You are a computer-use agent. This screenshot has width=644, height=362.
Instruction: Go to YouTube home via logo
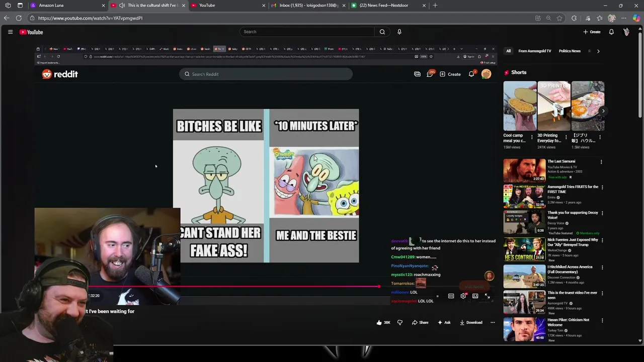coord(31,32)
